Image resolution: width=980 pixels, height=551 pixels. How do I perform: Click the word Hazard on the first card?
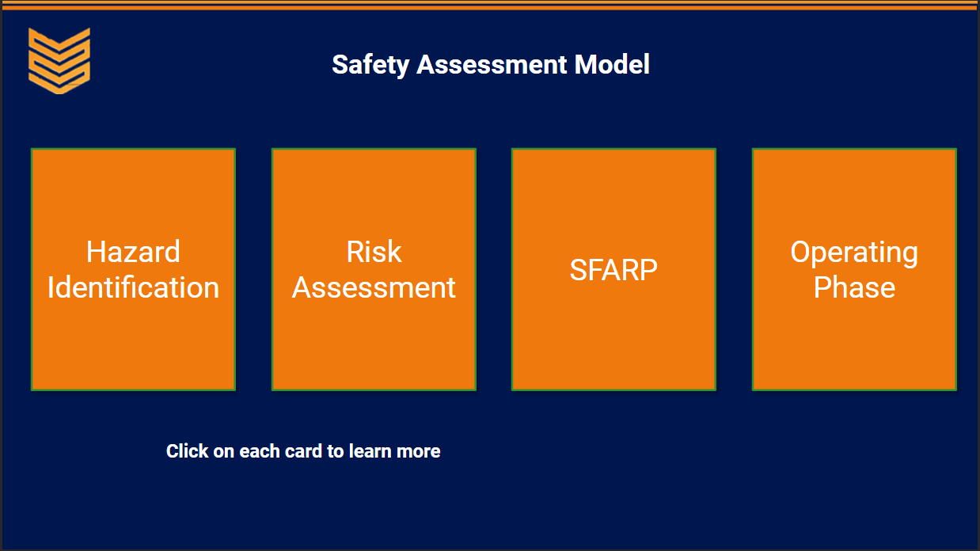point(133,252)
